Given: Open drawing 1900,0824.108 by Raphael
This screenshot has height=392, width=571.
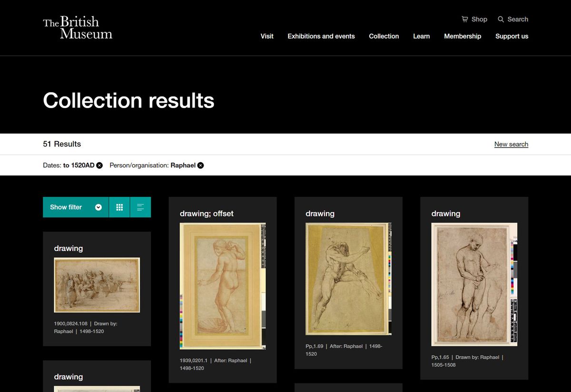Looking at the screenshot, I should [x=97, y=284].
